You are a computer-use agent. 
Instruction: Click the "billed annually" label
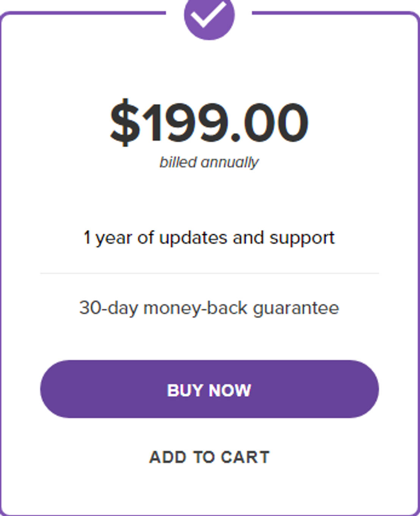[209, 162]
